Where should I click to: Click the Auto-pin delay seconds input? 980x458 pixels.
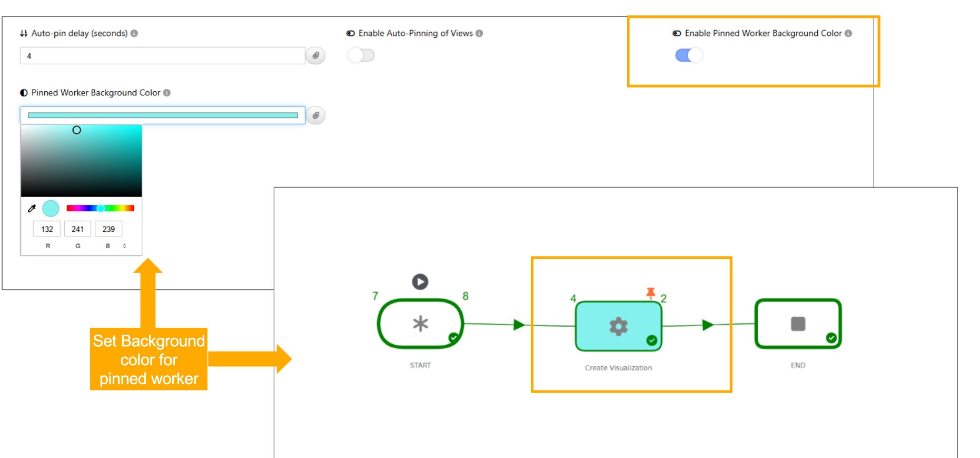(x=162, y=55)
